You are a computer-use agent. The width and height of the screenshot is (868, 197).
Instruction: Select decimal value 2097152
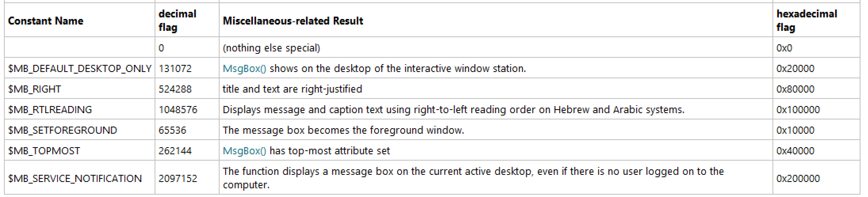(x=178, y=178)
